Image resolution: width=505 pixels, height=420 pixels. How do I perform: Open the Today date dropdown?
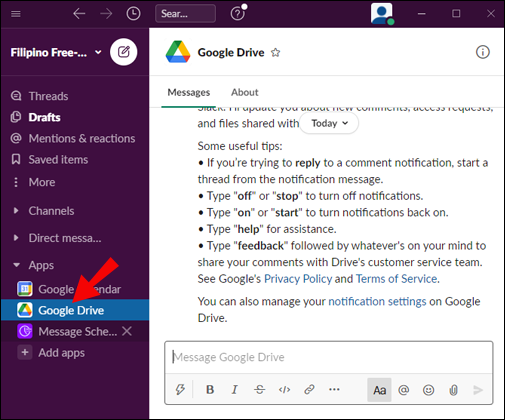click(x=329, y=123)
